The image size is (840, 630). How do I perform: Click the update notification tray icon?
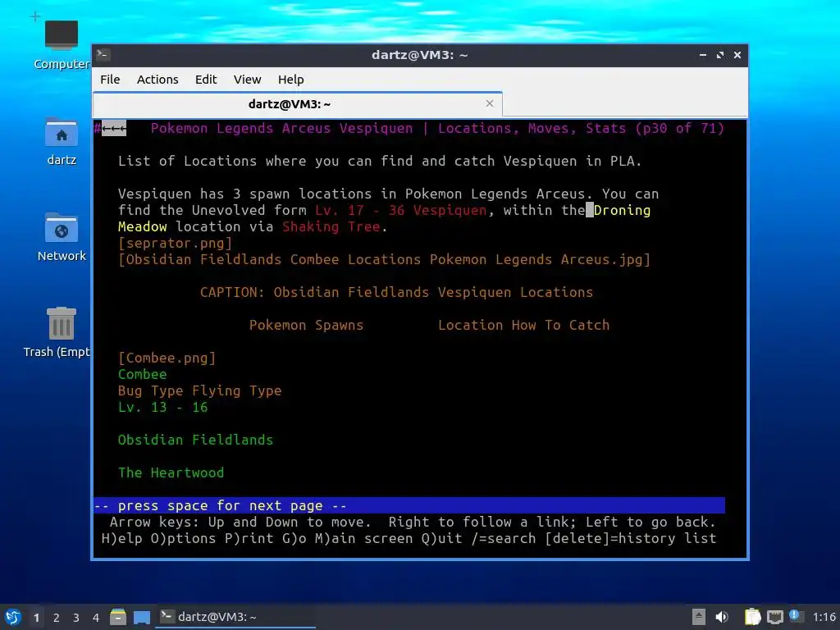pos(797,617)
